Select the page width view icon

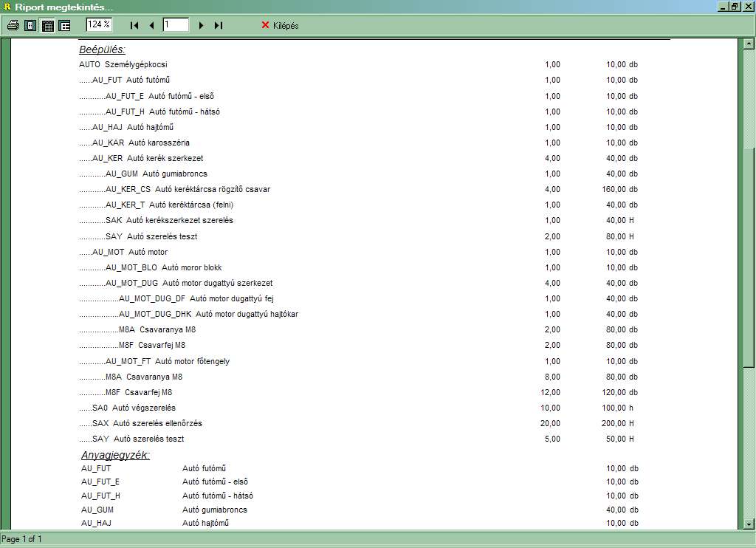[x=47, y=25]
